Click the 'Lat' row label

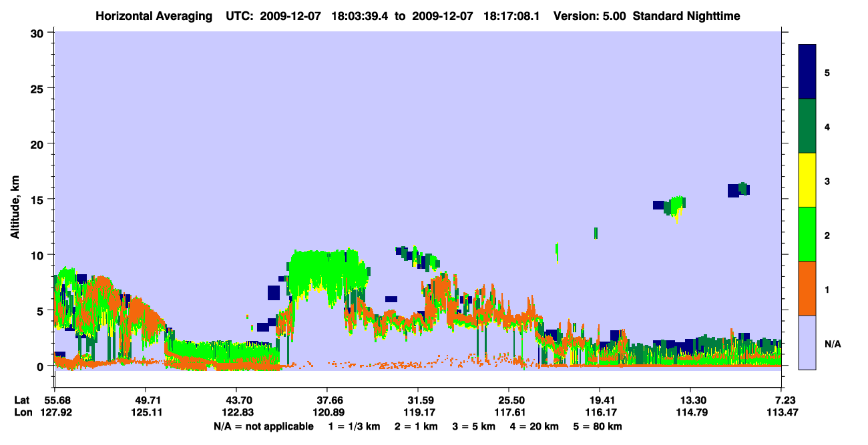(22, 400)
